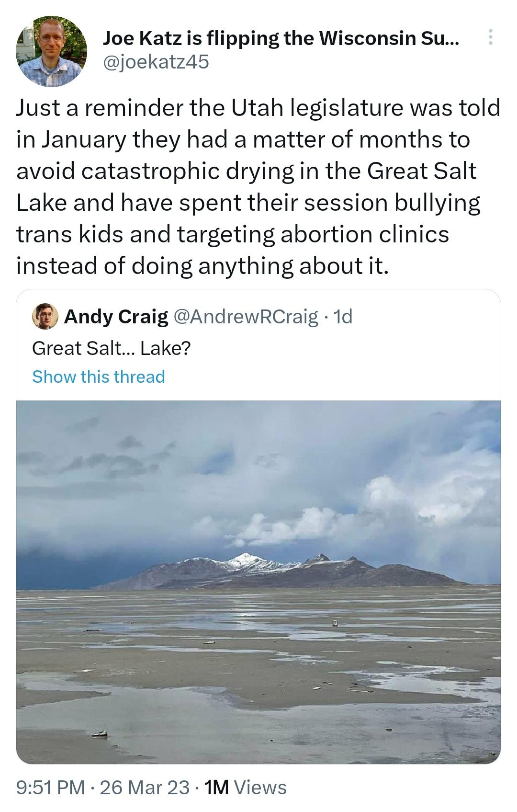Click the Show this thread link
Screen dimensions: 517x812
tap(99, 377)
